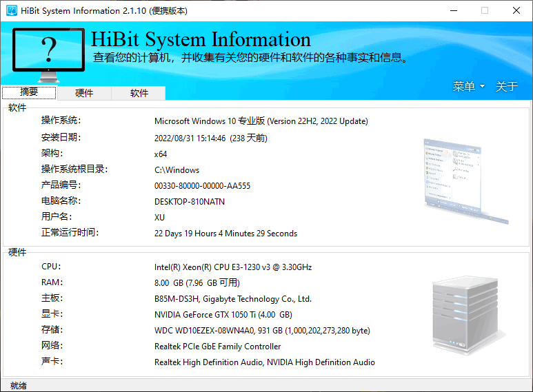
Task: Click the 安装日期 label
Action: pos(61,137)
